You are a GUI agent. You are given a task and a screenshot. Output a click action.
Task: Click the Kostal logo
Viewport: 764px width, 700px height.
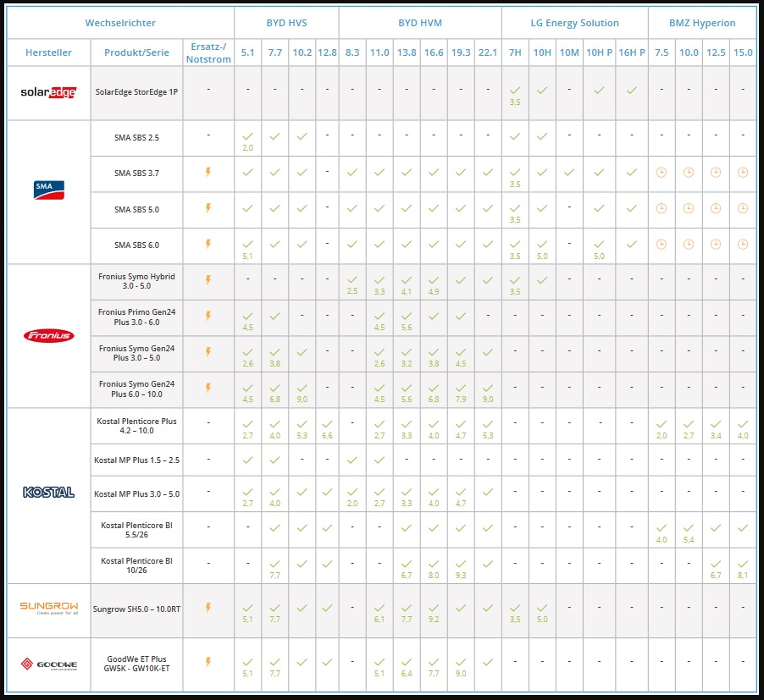click(49, 493)
